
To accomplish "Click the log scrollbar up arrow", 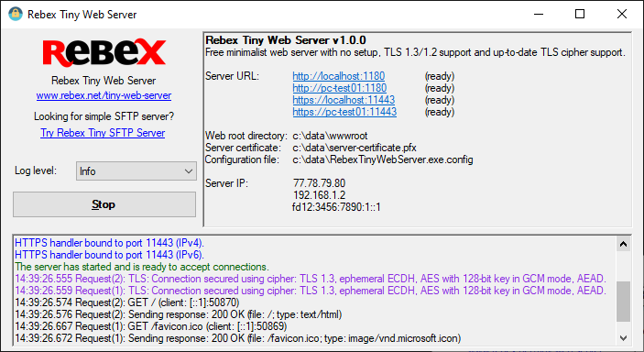I will click(x=623, y=244).
